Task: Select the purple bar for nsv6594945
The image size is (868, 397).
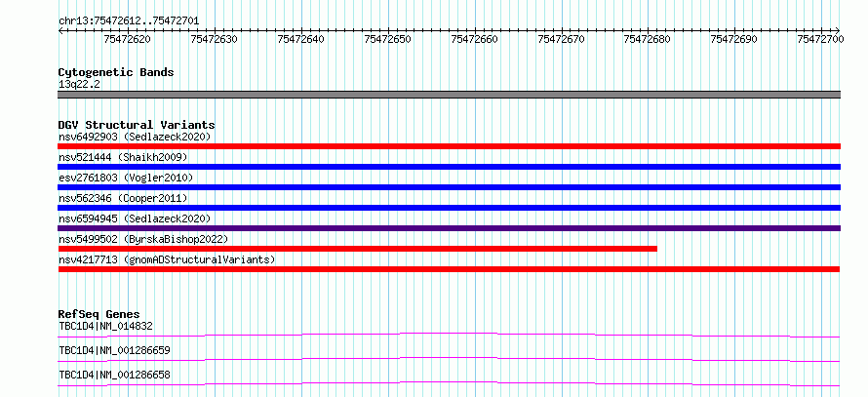Action: point(449,228)
